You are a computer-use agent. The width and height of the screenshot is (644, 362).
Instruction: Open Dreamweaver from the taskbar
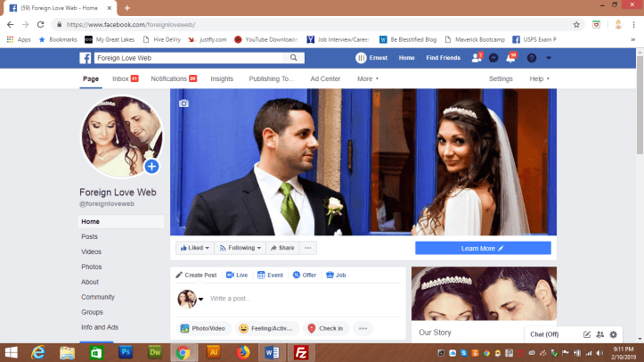(155, 352)
